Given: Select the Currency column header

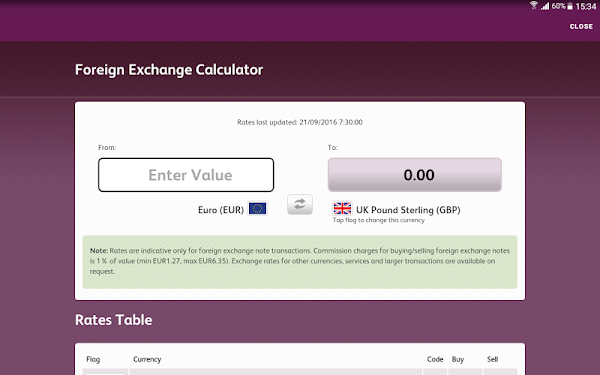Looking at the screenshot, I should 147,359.
